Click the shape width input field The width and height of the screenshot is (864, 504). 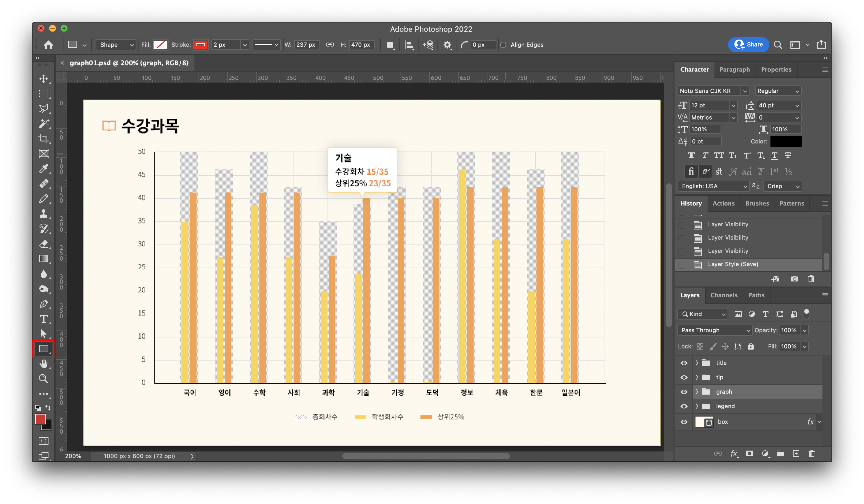point(306,45)
